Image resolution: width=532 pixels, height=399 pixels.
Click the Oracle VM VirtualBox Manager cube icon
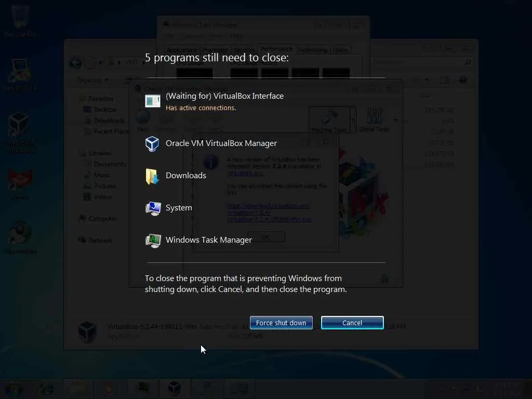pyautogui.click(x=152, y=144)
